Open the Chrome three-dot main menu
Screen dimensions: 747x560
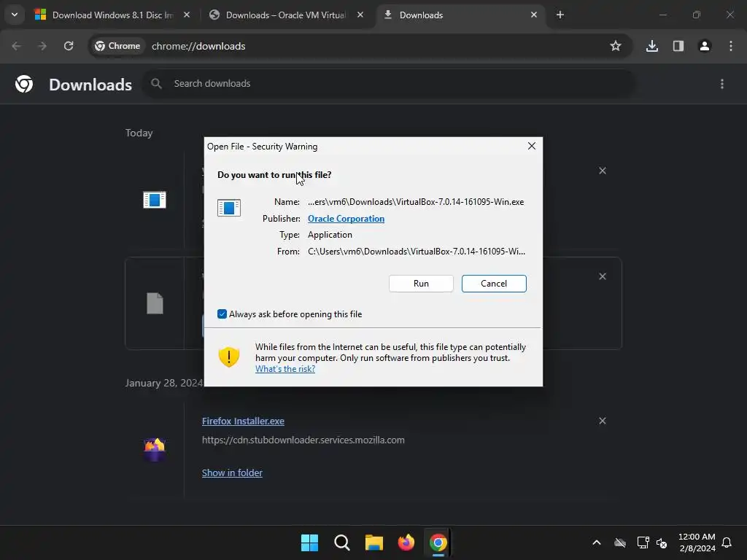(731, 46)
